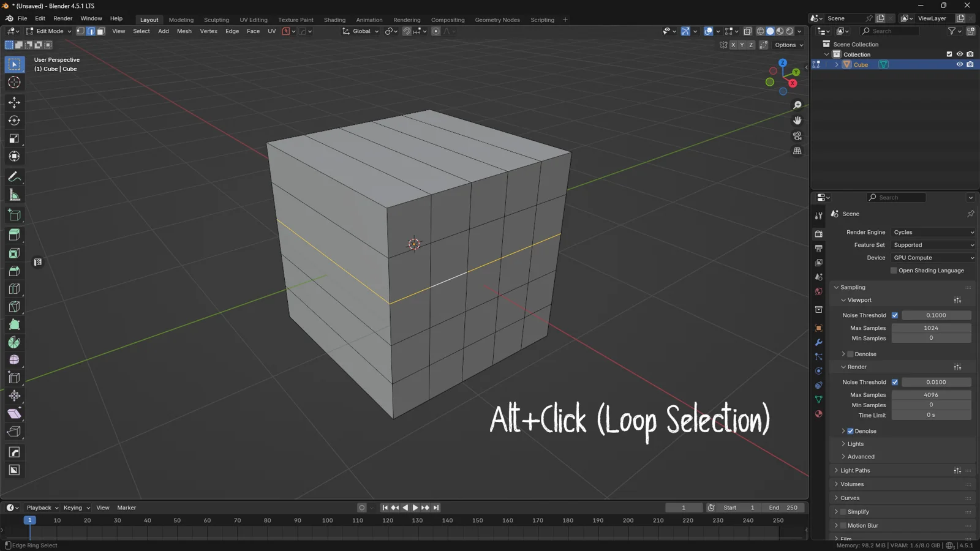The image size is (980, 551).
Task: Switch to vertex select mode
Action: tap(80, 31)
